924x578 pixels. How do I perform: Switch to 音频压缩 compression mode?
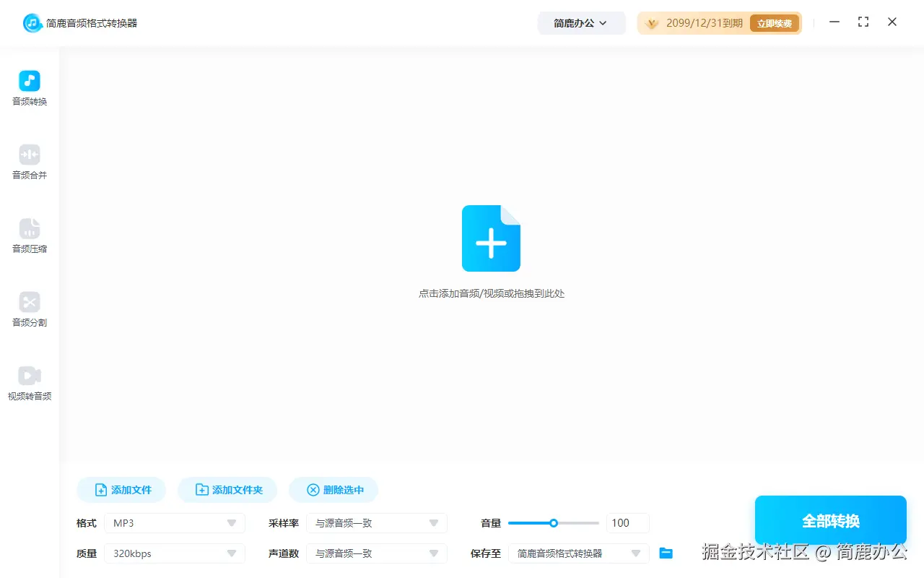click(29, 235)
